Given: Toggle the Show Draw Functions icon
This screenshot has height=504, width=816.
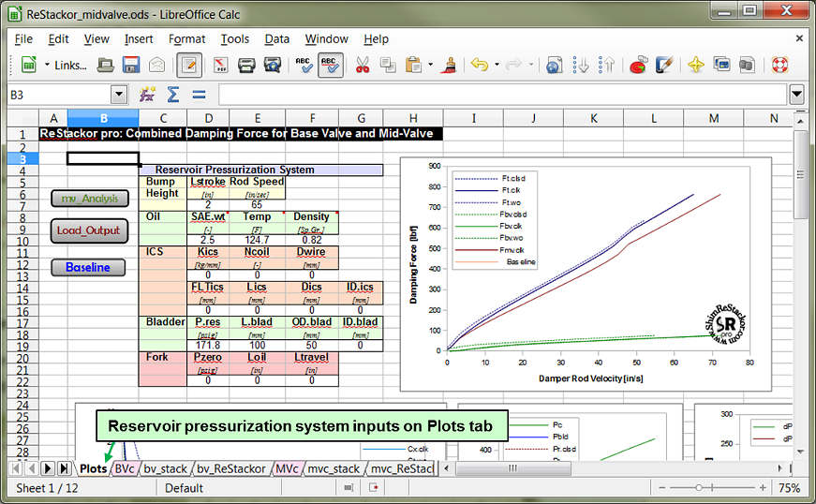Looking at the screenshot, I should click(664, 65).
